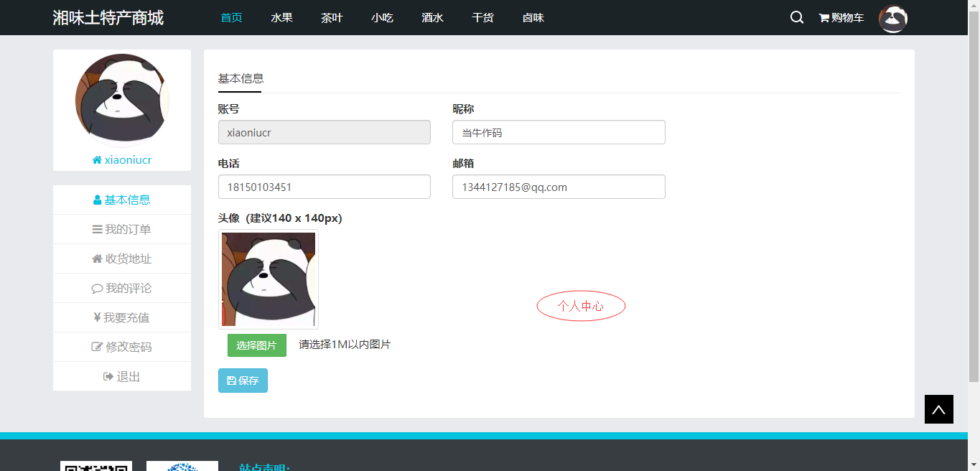Open the 水果 category
This screenshot has height=471, width=980.
(x=281, y=18)
